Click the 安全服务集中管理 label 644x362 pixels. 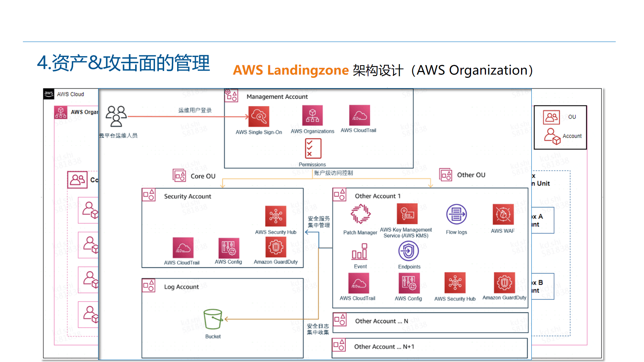point(319,222)
